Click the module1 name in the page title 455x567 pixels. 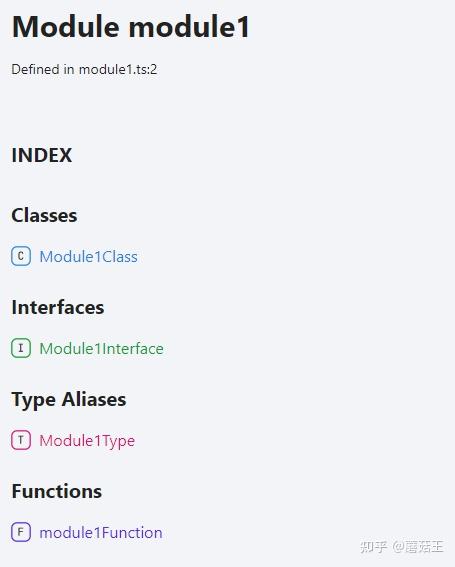click(x=189, y=27)
